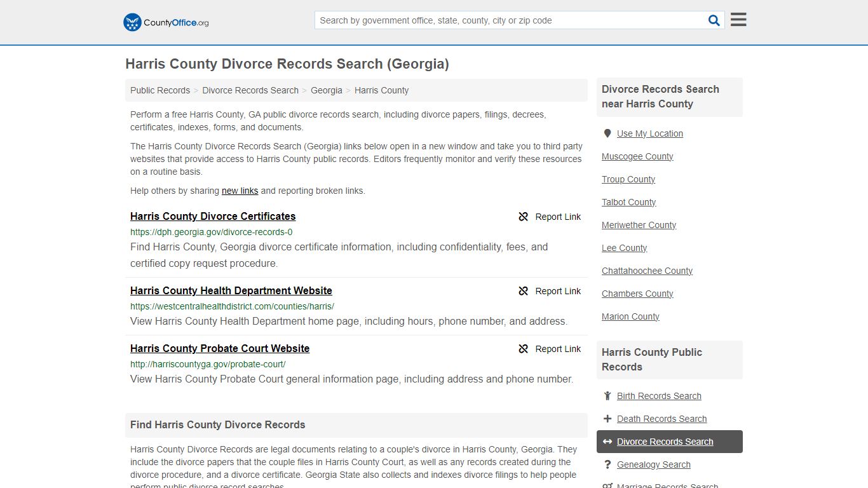Open Public Records breadcrumb
Image resolution: width=868 pixels, height=488 pixels.
tap(160, 90)
